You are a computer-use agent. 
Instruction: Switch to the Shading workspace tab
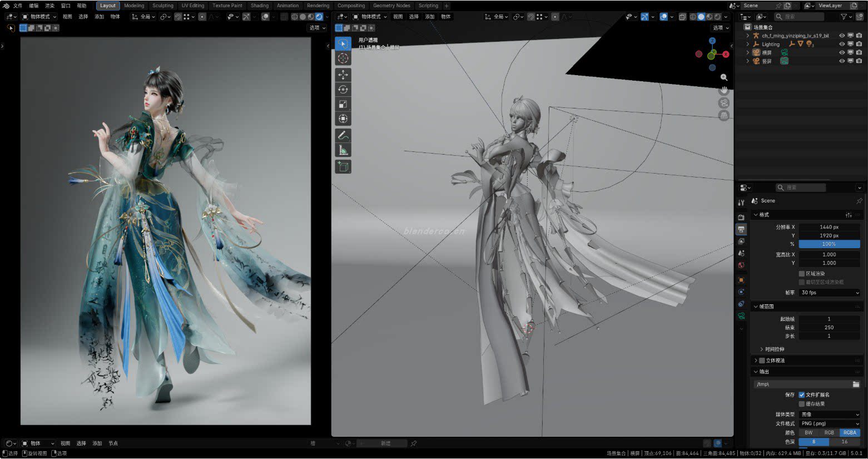tap(259, 6)
